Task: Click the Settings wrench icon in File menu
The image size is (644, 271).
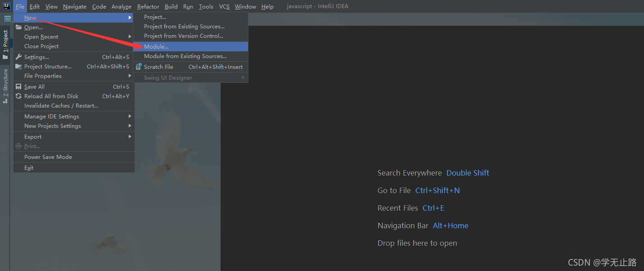Action: click(x=18, y=57)
